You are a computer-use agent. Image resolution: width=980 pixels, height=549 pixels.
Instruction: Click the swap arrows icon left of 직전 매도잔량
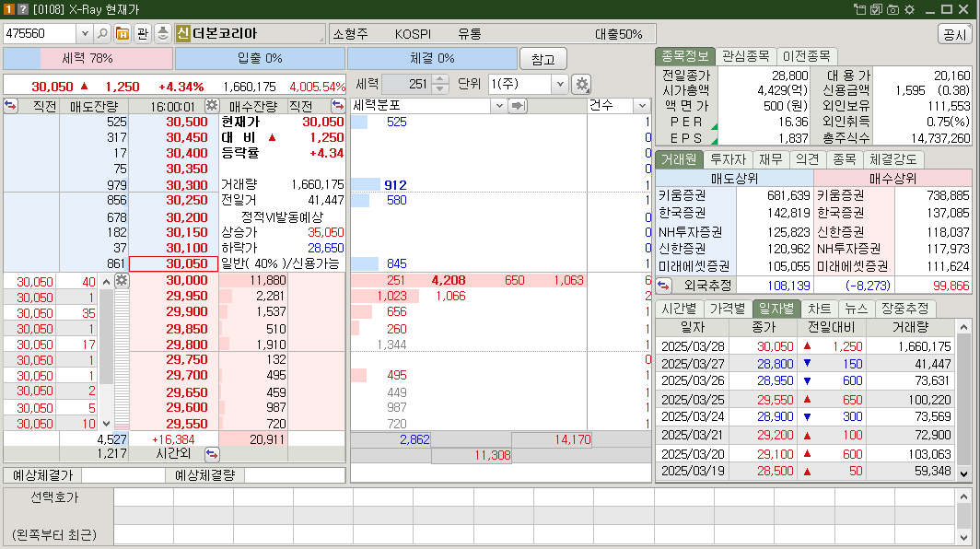point(11,106)
